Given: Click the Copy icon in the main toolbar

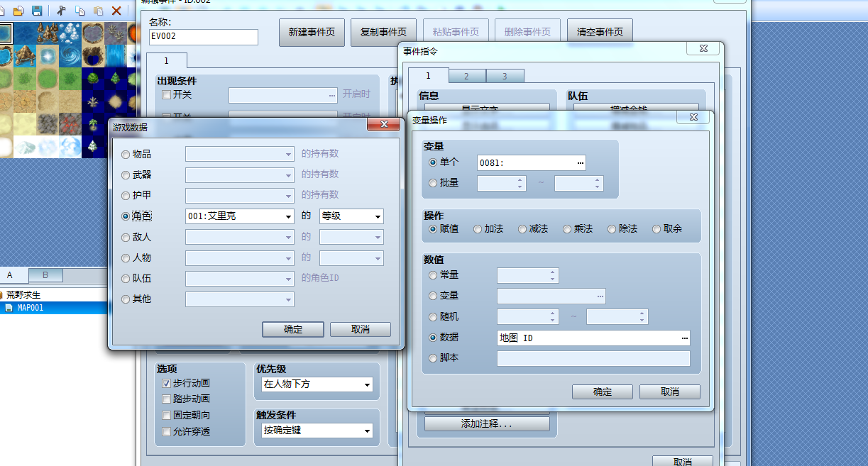Looking at the screenshot, I should pyautogui.click(x=79, y=11).
